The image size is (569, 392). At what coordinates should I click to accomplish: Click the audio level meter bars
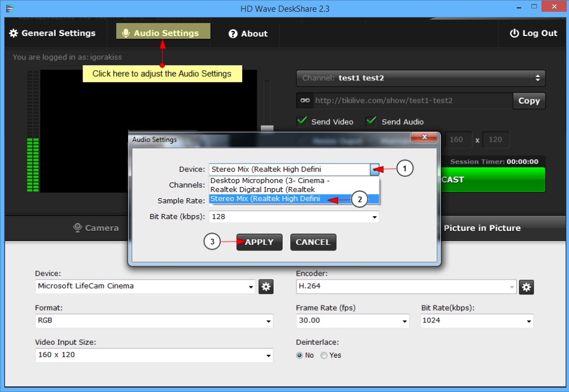(33, 131)
